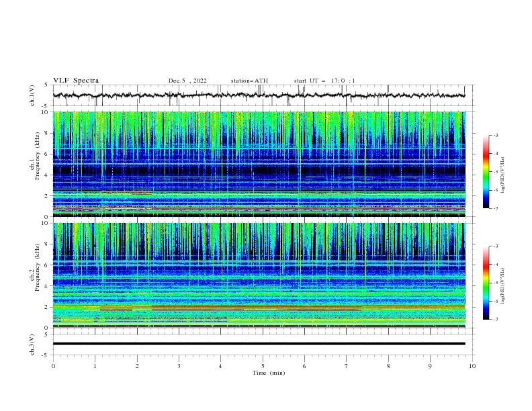
Task: Click time axis tick label '0'
Action: pyautogui.click(x=53, y=366)
